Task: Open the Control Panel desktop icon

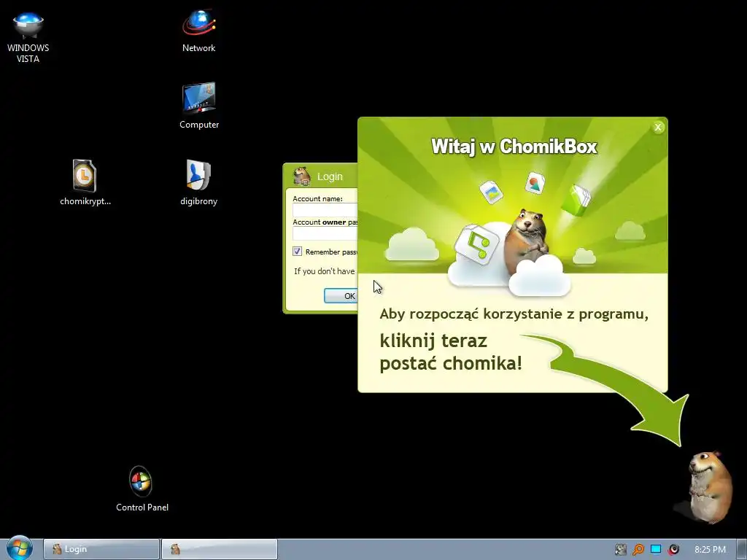Action: 142,489
